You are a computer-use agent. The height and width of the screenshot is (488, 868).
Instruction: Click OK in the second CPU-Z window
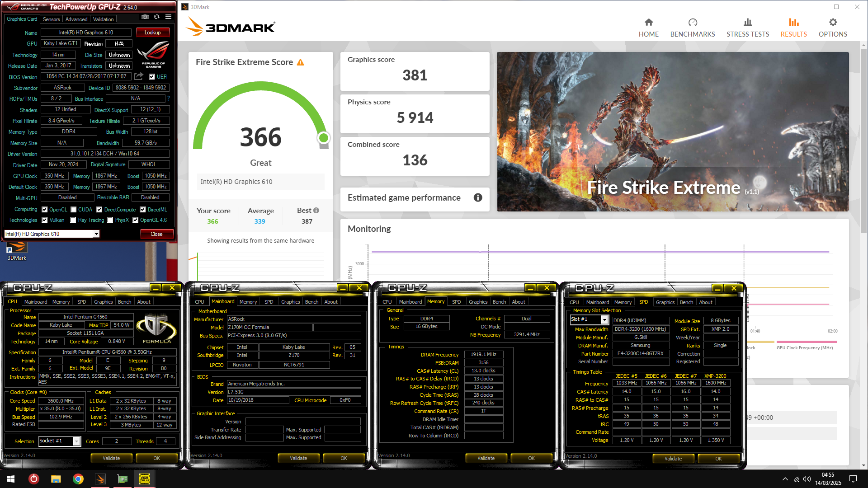tap(344, 458)
